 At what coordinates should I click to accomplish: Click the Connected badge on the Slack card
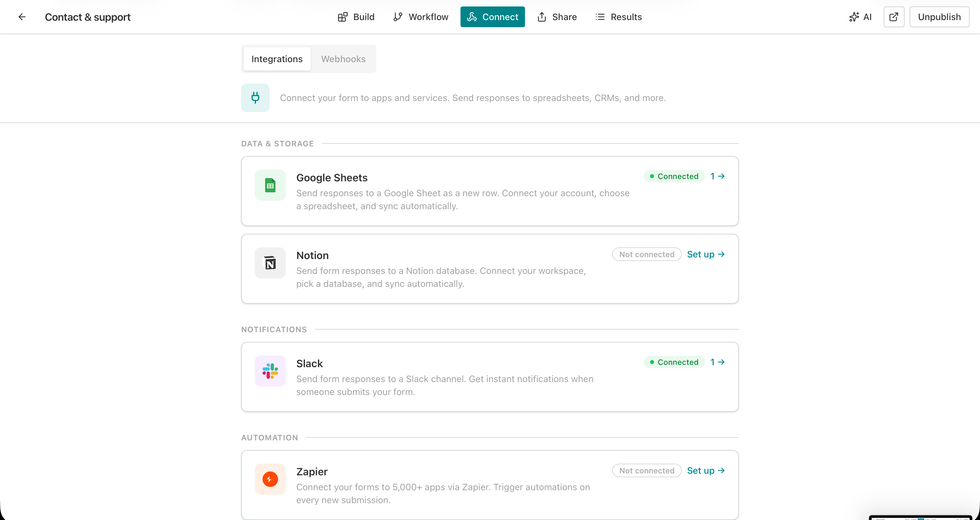click(673, 362)
